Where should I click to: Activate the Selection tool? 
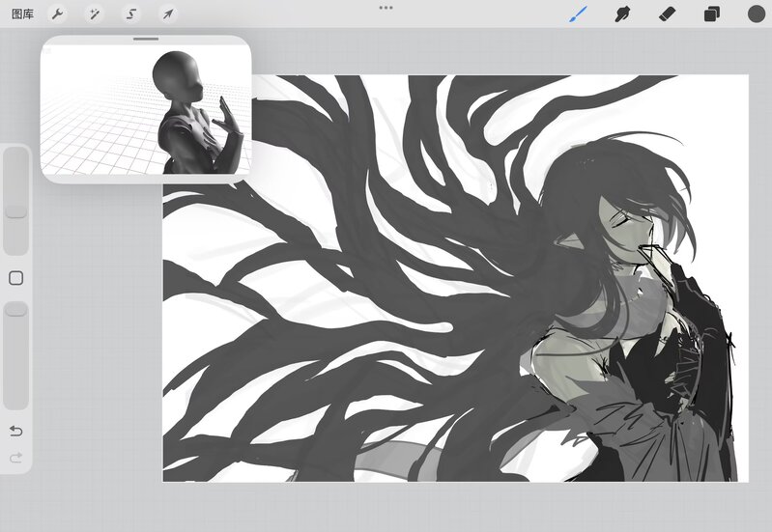point(131,14)
